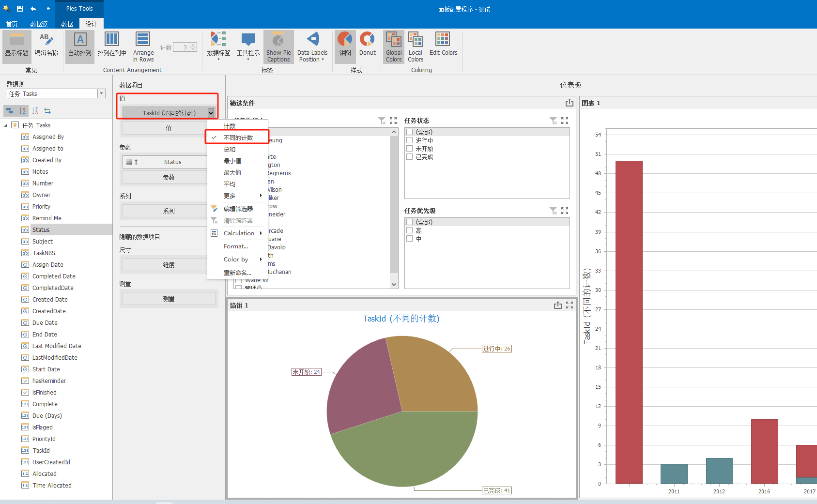Click the 测量 placeholder button
817x504 pixels.
[169, 299]
